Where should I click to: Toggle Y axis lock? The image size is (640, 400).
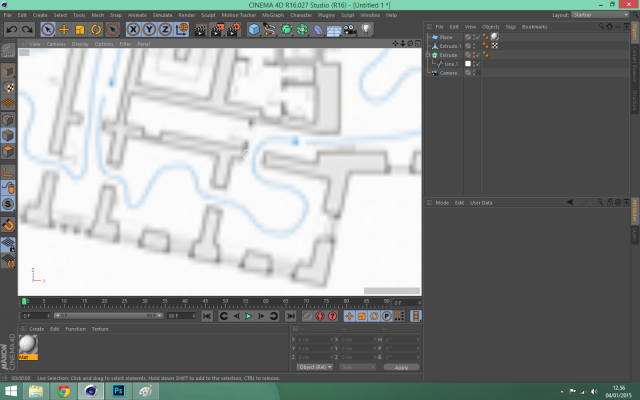pyautogui.click(x=149, y=30)
